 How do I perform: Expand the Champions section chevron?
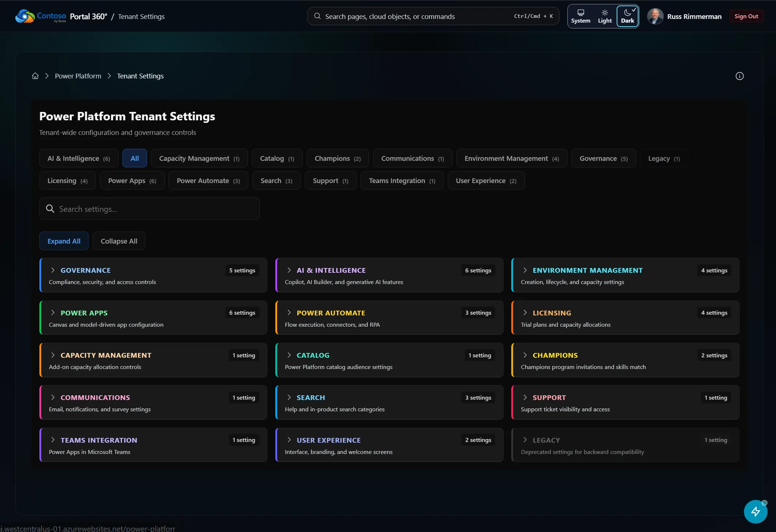click(525, 355)
